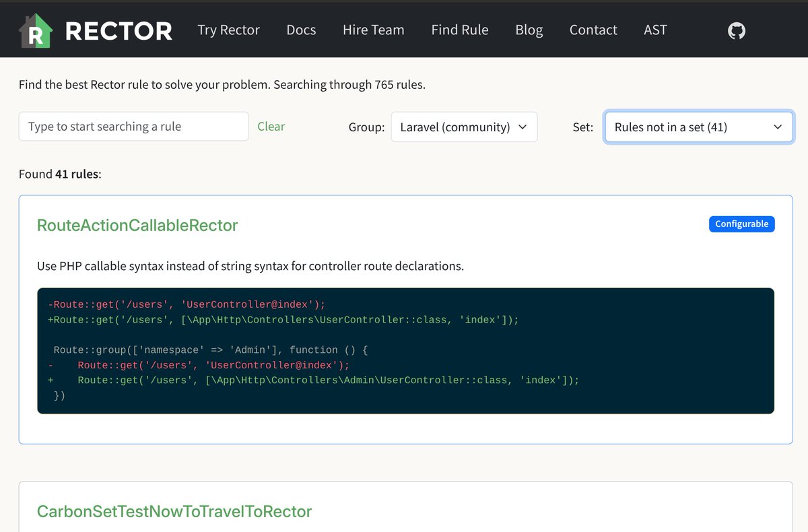This screenshot has width=808, height=532.
Task: Open the Hire Team page
Action: pyautogui.click(x=374, y=30)
